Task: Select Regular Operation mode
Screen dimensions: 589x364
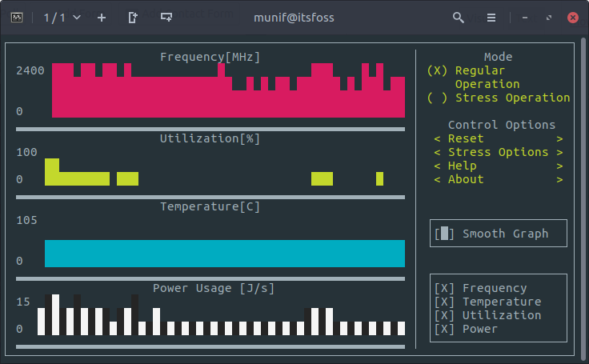Action: (438, 70)
